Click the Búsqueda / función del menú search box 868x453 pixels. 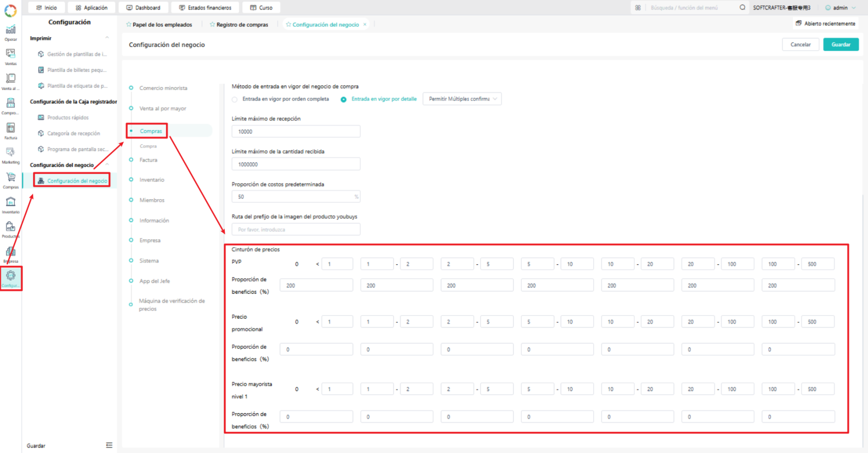point(692,8)
